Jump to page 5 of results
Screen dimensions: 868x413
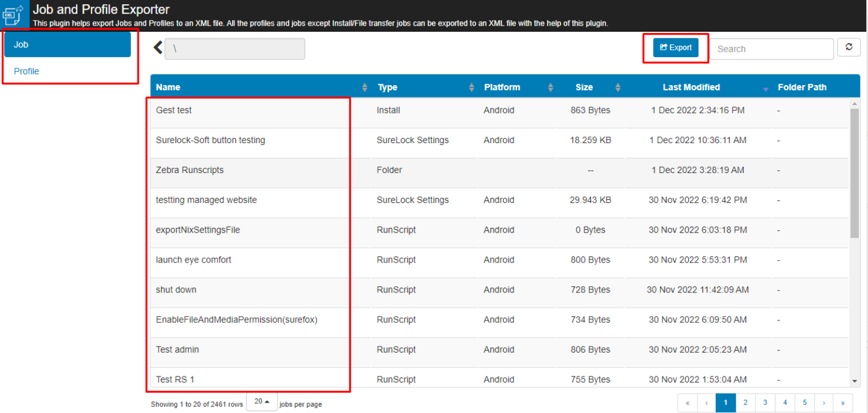point(805,403)
